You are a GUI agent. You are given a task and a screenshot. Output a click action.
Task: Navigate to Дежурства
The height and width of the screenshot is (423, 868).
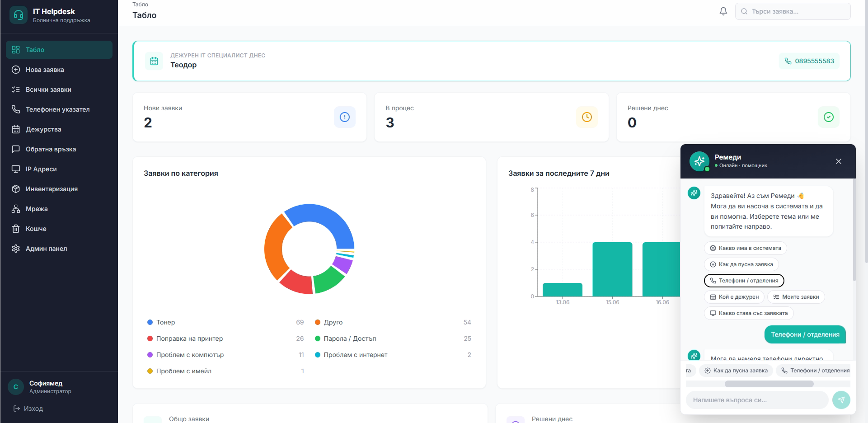59,129
